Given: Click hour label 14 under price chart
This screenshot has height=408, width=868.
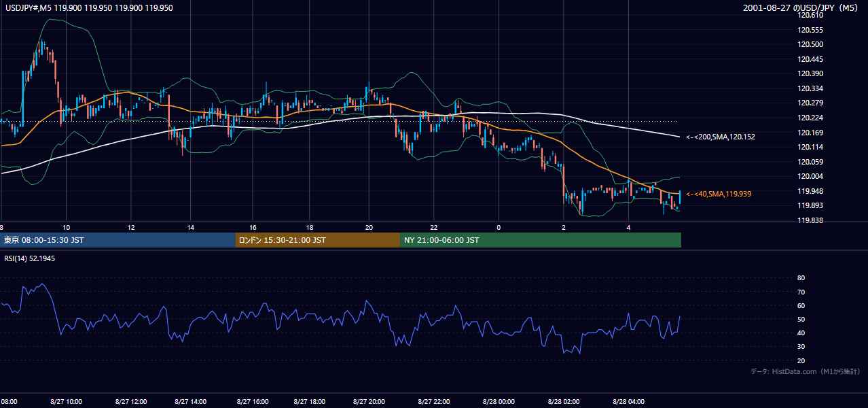Looking at the screenshot, I should [x=191, y=227].
